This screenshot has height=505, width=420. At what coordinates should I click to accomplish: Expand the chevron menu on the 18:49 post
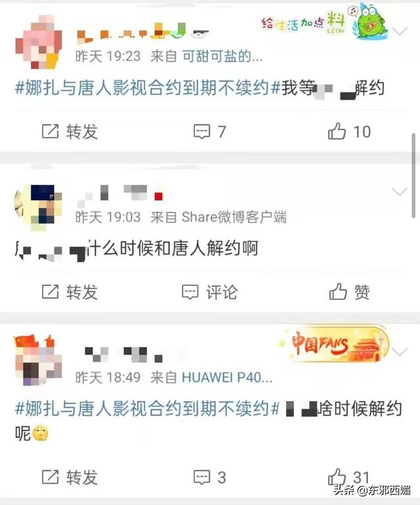pos(400,352)
